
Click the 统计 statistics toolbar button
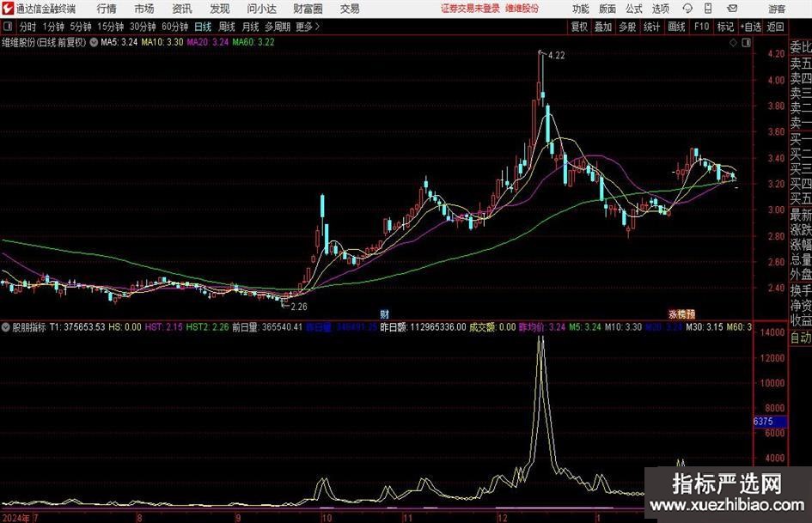pyautogui.click(x=651, y=27)
